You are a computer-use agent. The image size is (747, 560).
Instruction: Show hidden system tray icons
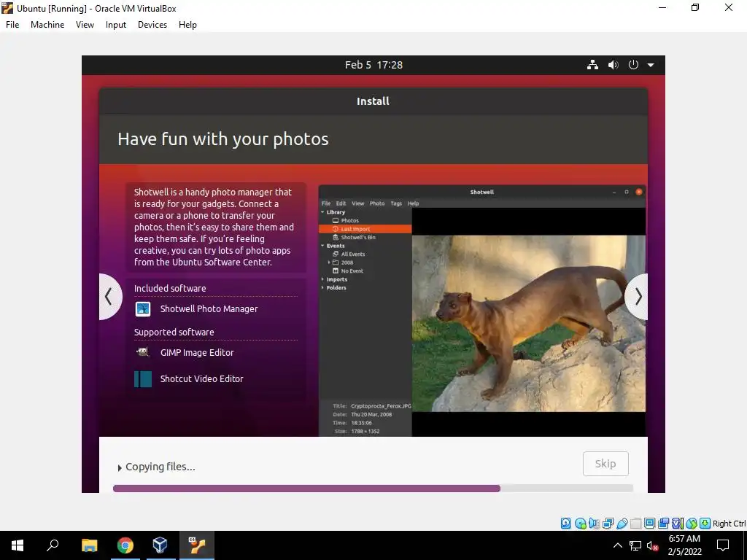(x=617, y=545)
